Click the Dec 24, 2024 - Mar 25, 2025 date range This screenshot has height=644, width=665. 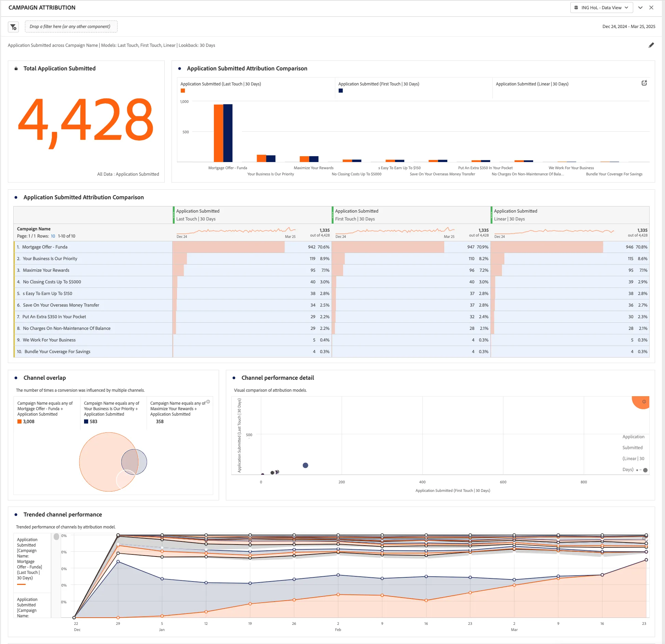tap(628, 27)
